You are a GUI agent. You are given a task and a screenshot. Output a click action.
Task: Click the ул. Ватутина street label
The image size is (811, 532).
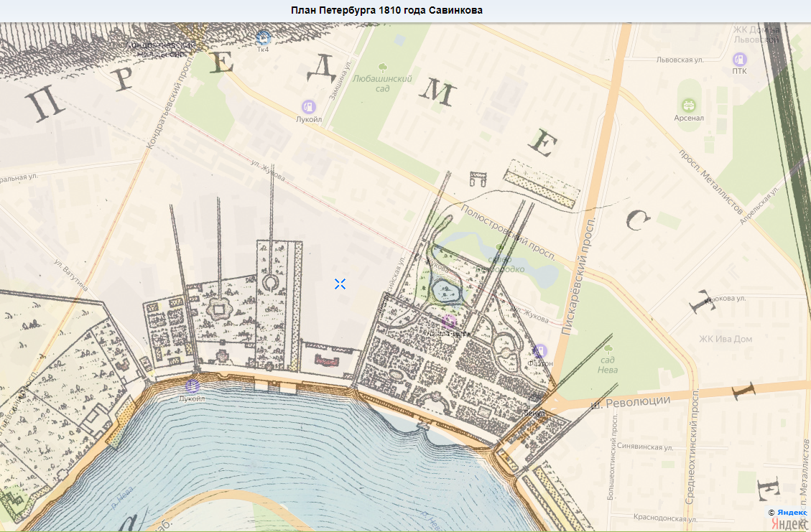coord(71,275)
